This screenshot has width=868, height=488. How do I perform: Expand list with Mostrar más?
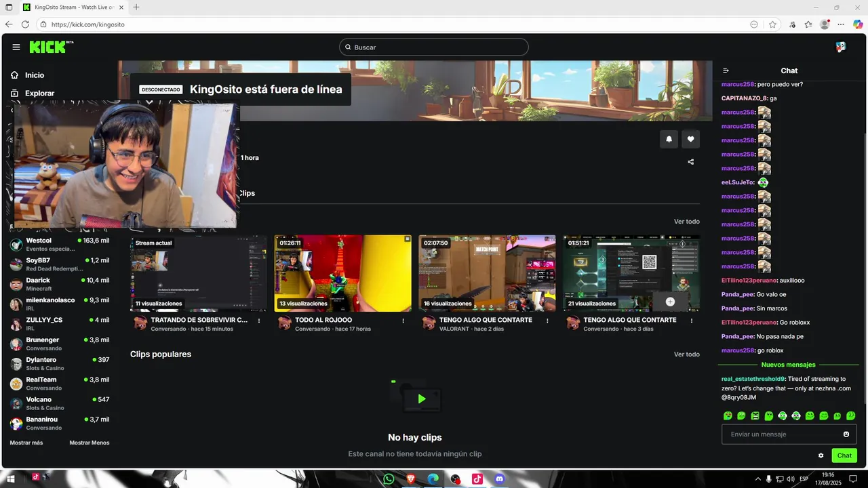coord(26,443)
